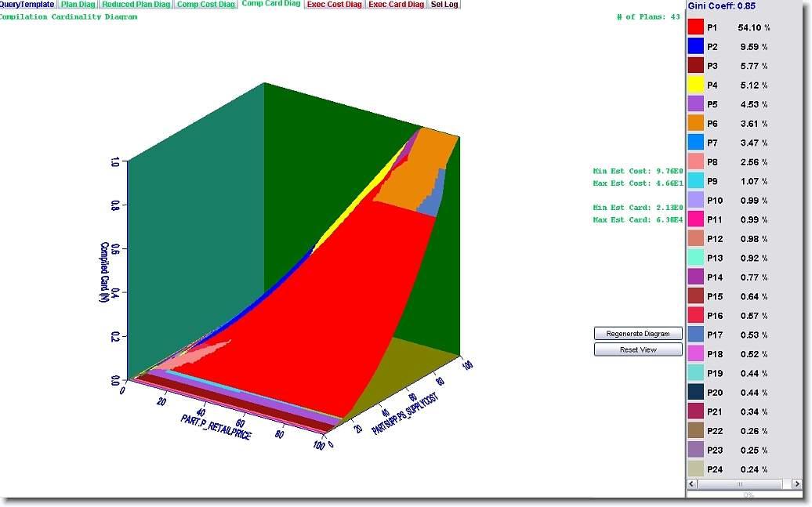The width and height of the screenshot is (812, 507).
Task: Open the Sel Log tab
Action: pyautogui.click(x=444, y=5)
